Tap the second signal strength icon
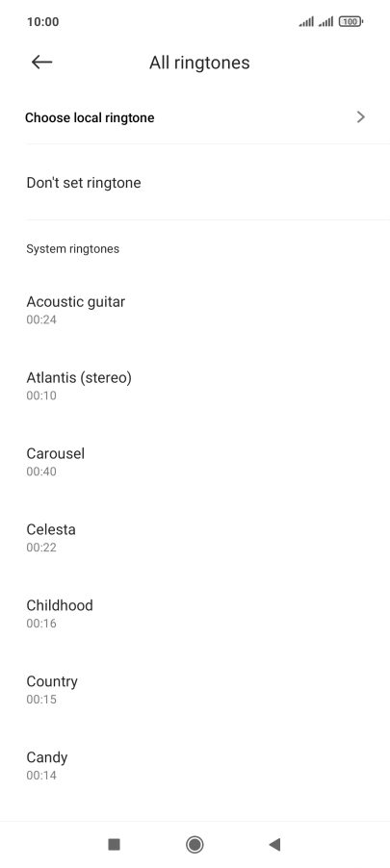Viewport: 390px width, 868px height. coord(325,21)
